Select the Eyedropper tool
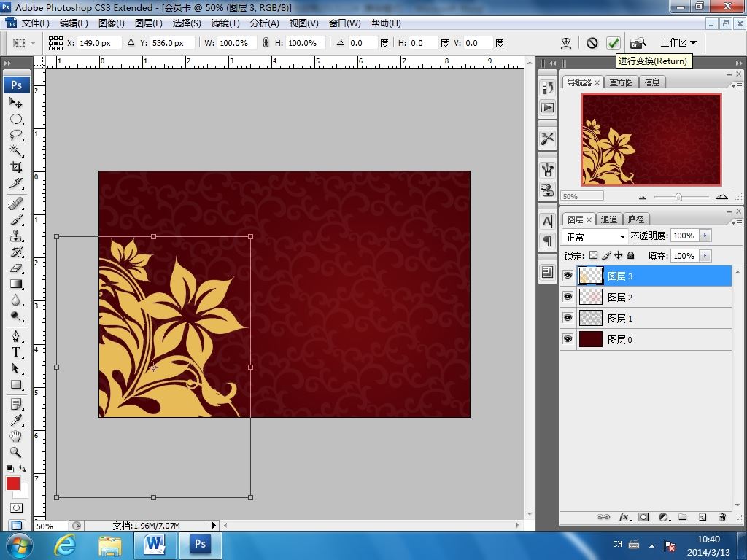Image resolution: width=747 pixels, height=560 pixels. click(16, 420)
